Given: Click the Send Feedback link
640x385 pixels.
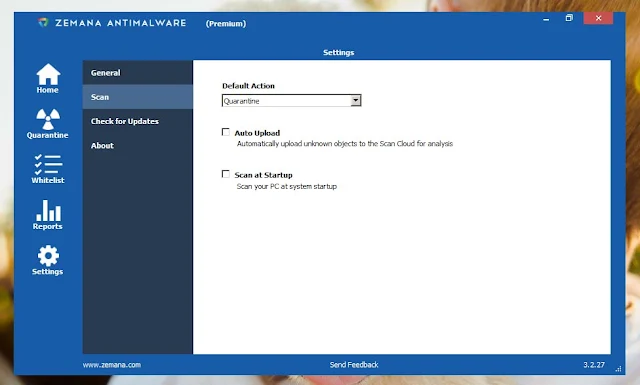Looking at the screenshot, I should click(x=354, y=365).
